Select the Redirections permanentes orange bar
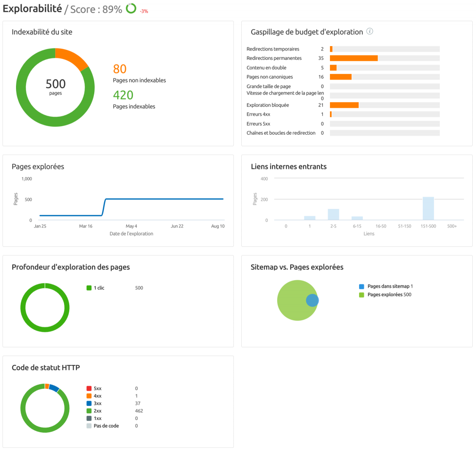 point(353,58)
